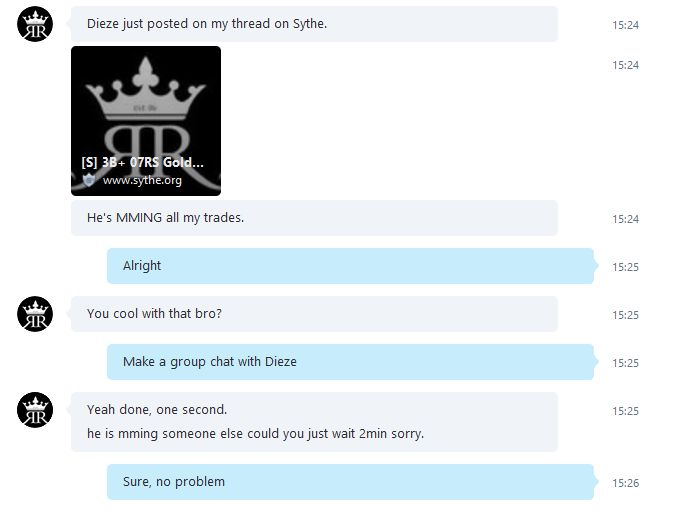Click the 15:25 timestamp beside 'Alright'
This screenshot has width=690, height=529.
625,267
